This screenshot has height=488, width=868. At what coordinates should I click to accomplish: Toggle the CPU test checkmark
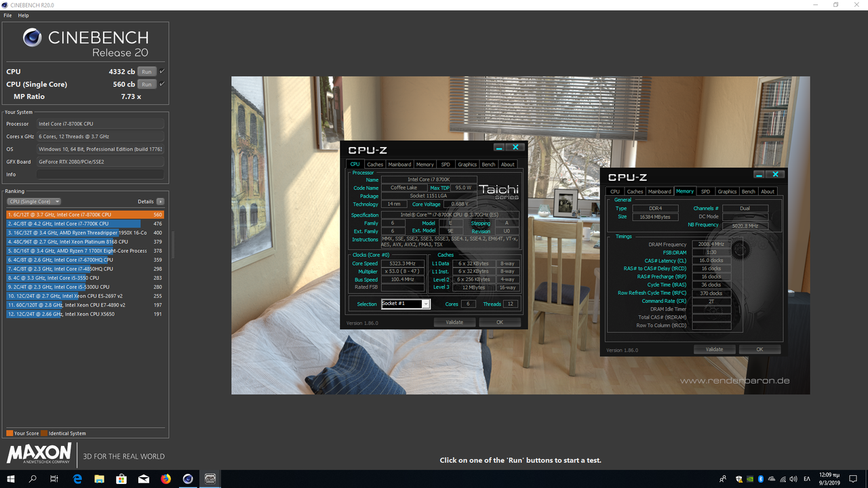click(162, 71)
